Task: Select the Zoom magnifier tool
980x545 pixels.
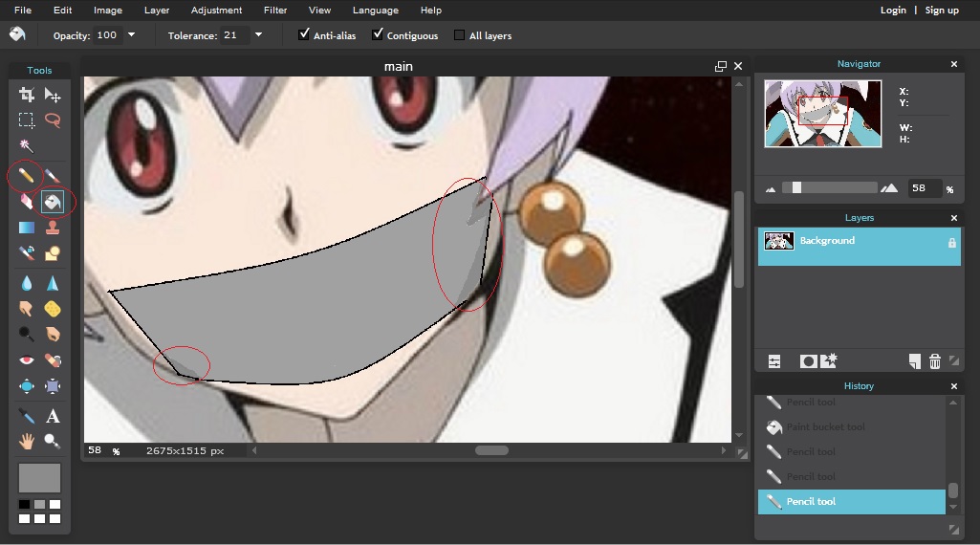Action: (53, 442)
